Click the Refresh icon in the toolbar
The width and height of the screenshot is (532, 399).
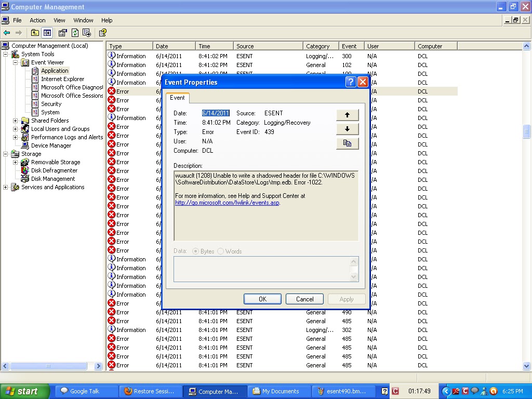click(75, 33)
